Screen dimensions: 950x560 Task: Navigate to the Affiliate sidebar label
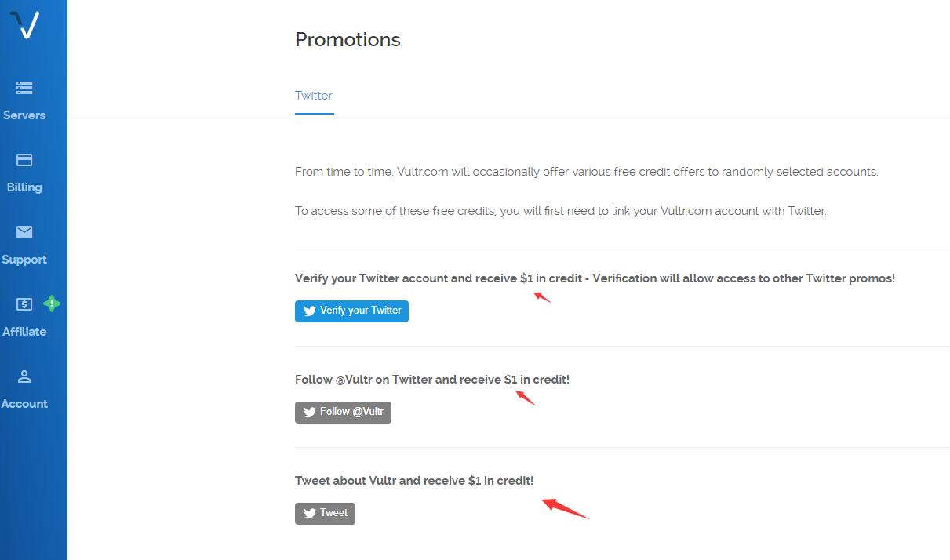click(x=24, y=332)
